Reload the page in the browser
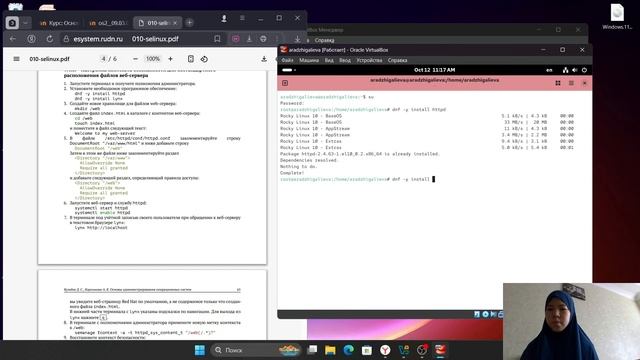 (49, 39)
